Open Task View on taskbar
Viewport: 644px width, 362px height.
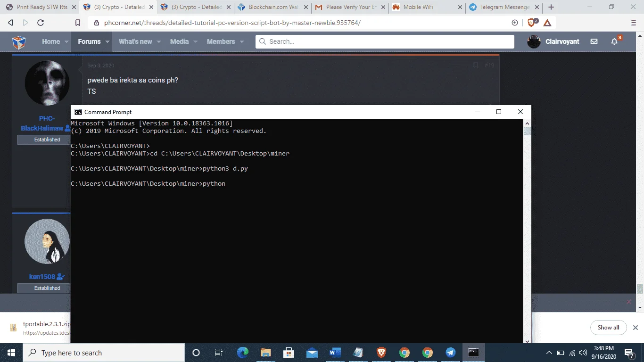(x=219, y=353)
